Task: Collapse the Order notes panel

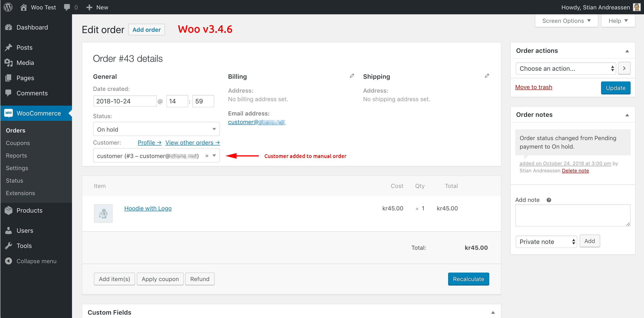Action: pos(627,115)
